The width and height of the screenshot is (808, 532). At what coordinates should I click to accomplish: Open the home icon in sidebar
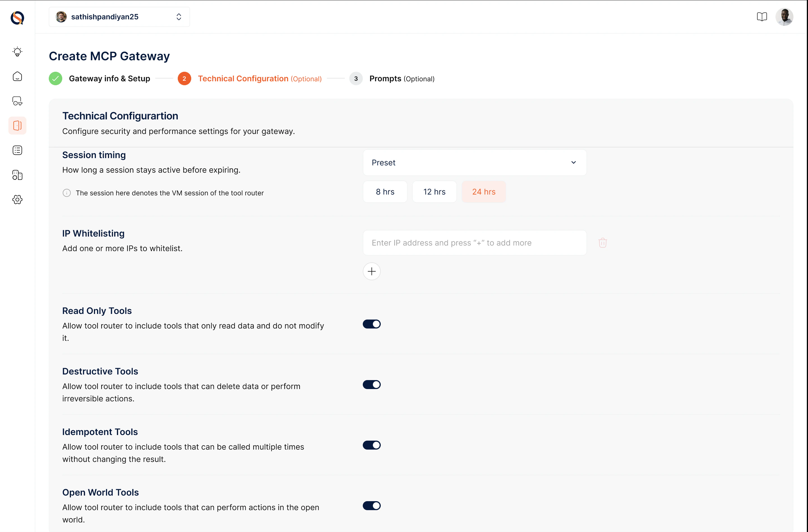(17, 77)
